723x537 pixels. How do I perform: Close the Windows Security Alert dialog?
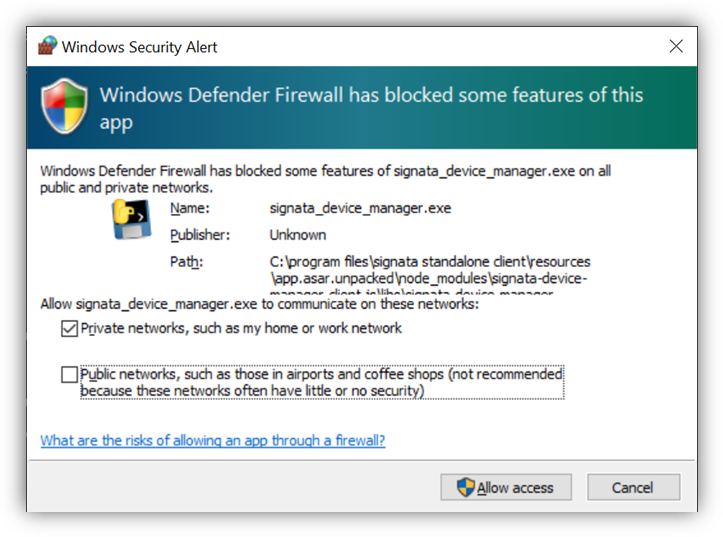(x=676, y=46)
